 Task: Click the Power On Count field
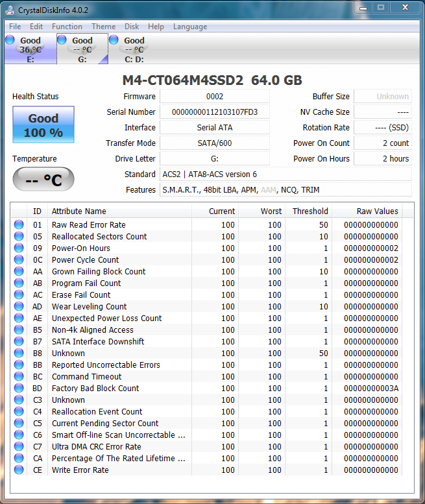(x=383, y=143)
